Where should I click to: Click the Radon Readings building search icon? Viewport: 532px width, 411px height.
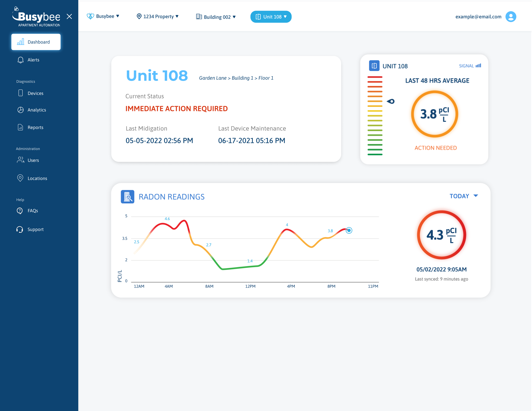[x=127, y=197]
